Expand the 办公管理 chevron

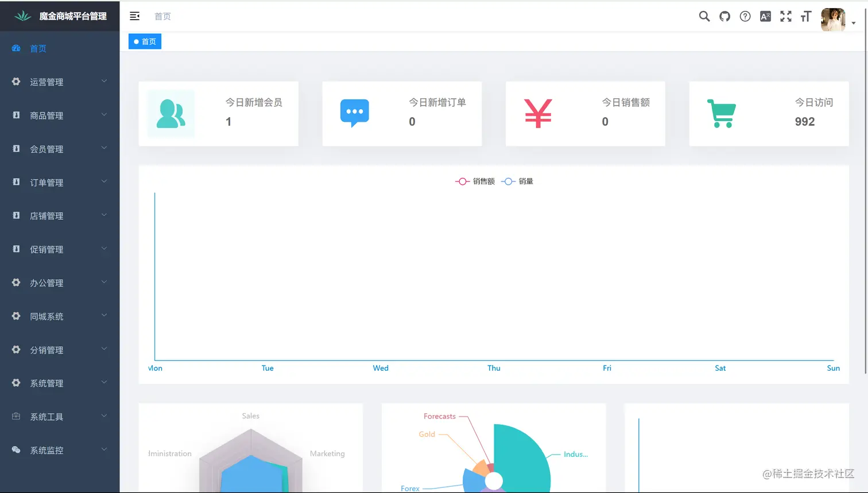click(104, 282)
